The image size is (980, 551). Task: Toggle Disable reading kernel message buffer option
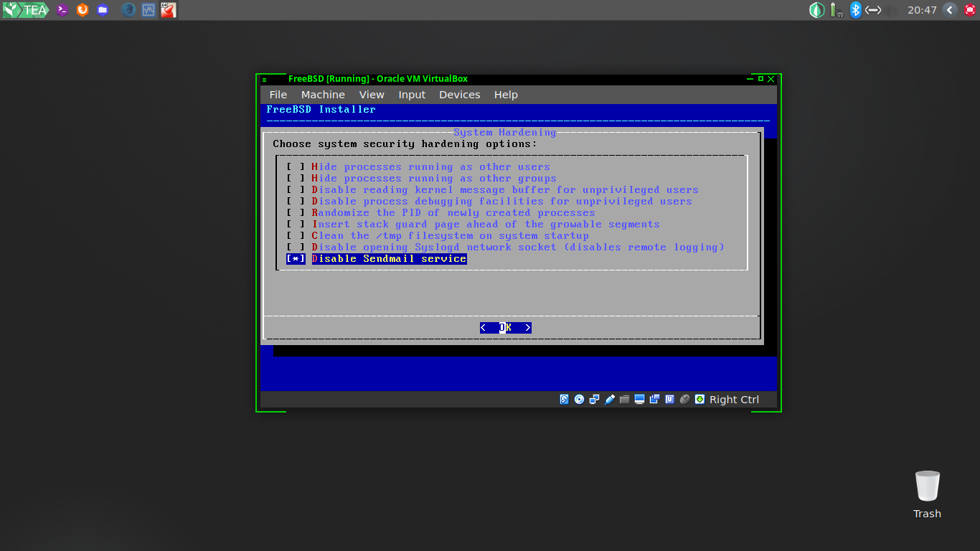point(492,190)
